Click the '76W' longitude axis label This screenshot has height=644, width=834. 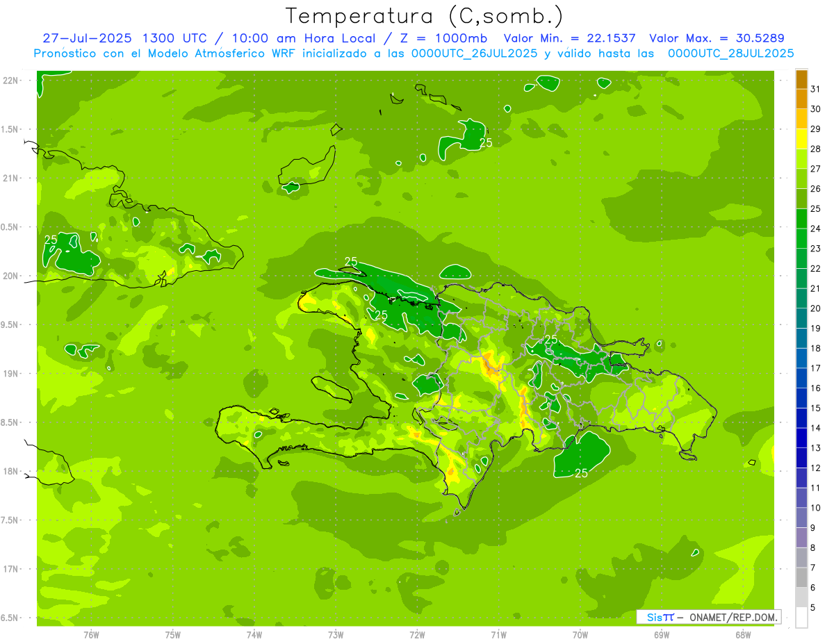tap(91, 634)
